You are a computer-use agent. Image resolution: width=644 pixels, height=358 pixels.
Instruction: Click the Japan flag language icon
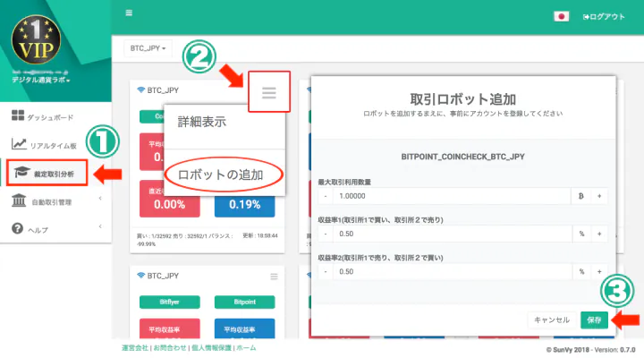[x=561, y=16]
